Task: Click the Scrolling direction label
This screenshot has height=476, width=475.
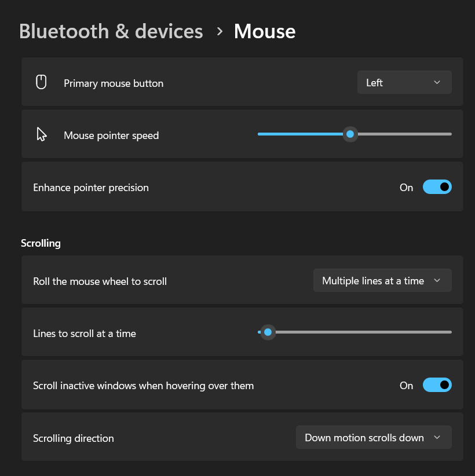Action: [74, 438]
